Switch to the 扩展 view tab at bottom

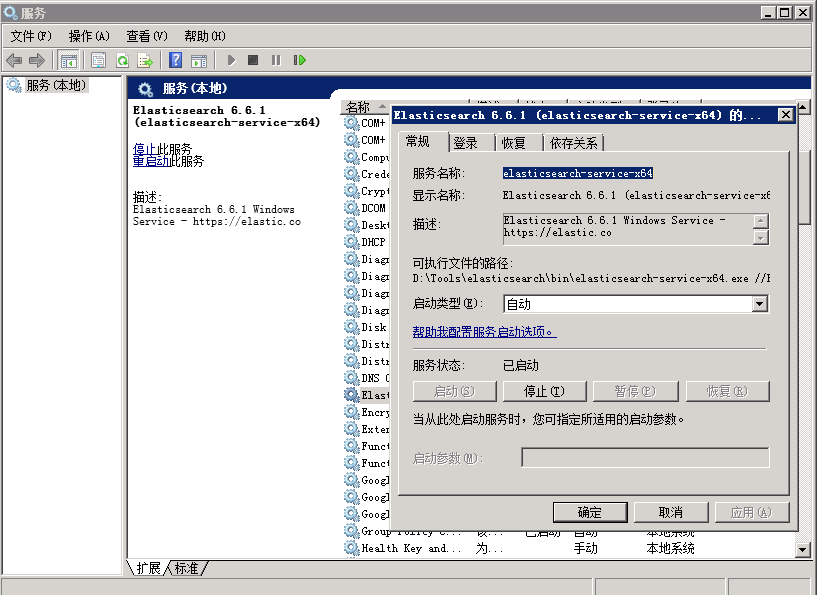coord(148,568)
